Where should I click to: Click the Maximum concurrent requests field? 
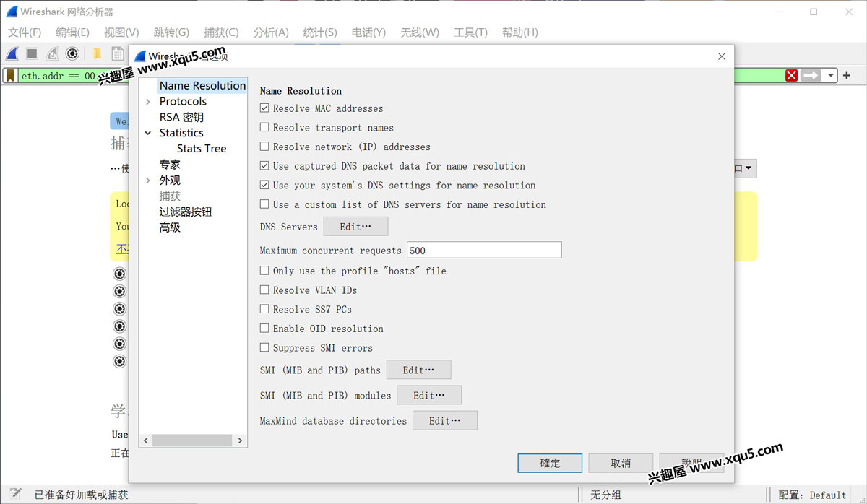484,251
